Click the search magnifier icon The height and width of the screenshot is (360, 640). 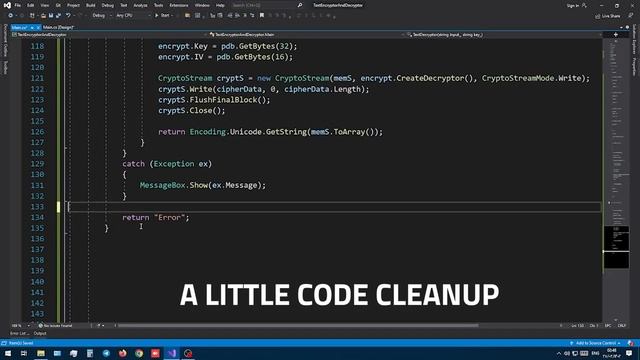(x=300, y=5)
